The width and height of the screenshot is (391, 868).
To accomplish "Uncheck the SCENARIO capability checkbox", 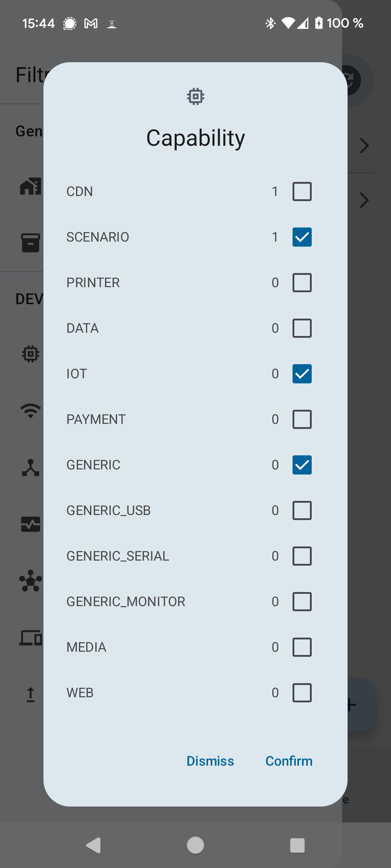I will [302, 237].
